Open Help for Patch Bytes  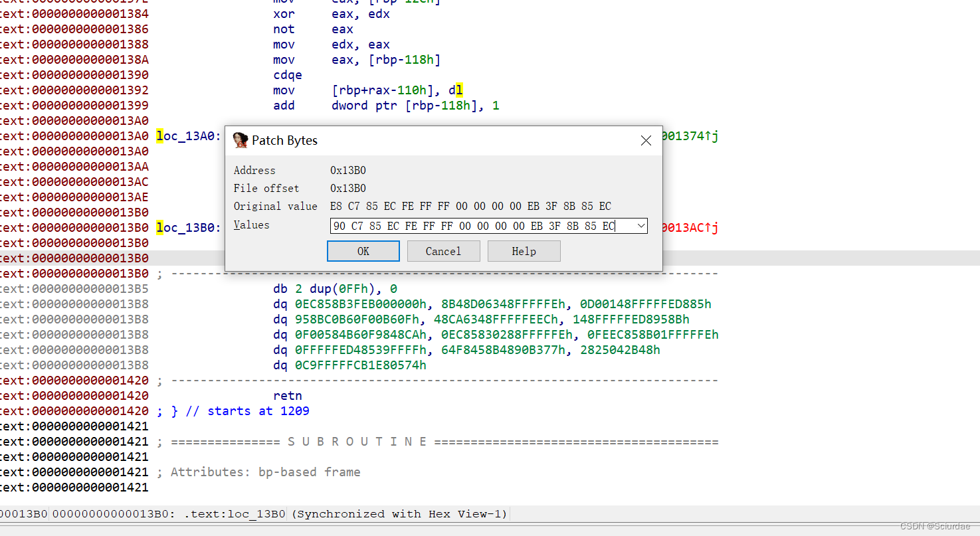coord(524,251)
